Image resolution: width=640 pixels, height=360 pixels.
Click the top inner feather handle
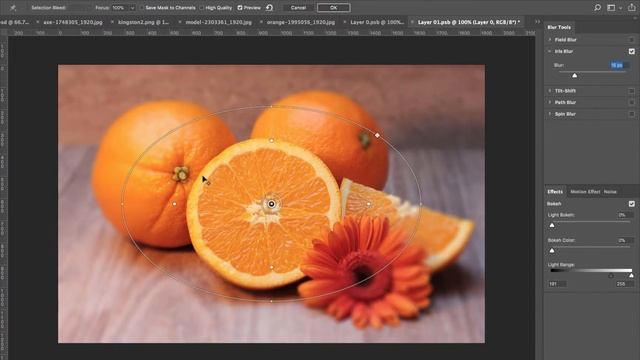pos(271,140)
